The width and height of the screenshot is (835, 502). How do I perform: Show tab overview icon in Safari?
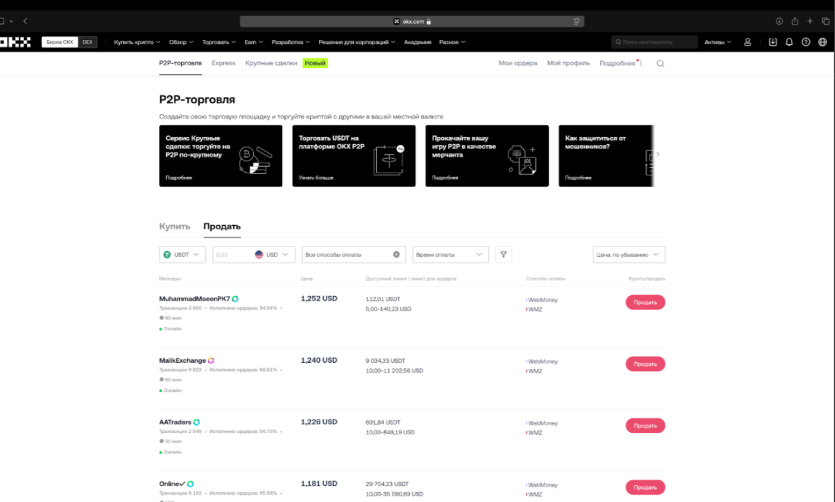pyautogui.click(x=825, y=21)
